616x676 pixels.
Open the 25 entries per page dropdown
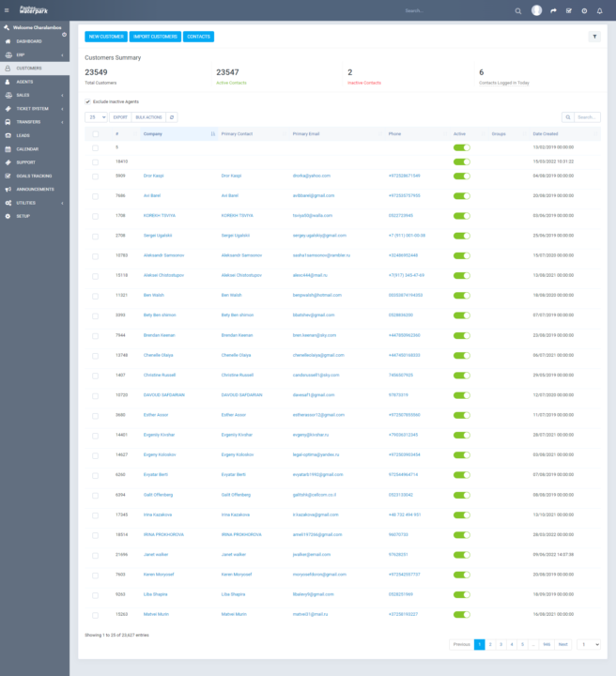click(x=96, y=117)
